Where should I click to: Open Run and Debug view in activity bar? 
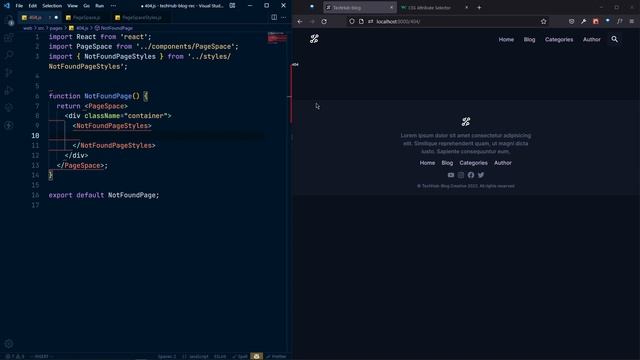coord(9,90)
